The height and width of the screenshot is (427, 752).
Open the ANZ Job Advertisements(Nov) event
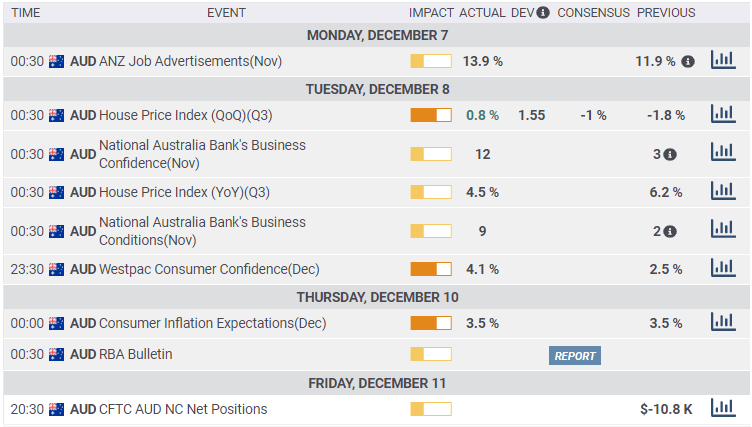[190, 61]
